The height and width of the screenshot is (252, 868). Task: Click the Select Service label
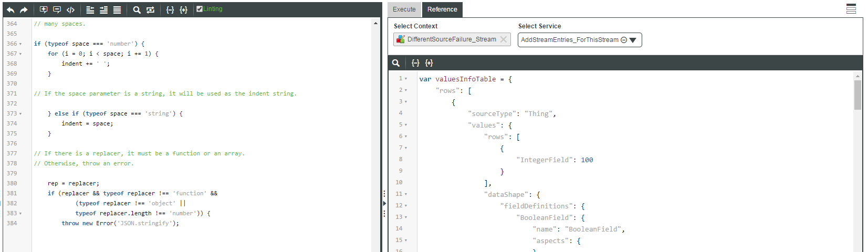[x=539, y=26]
